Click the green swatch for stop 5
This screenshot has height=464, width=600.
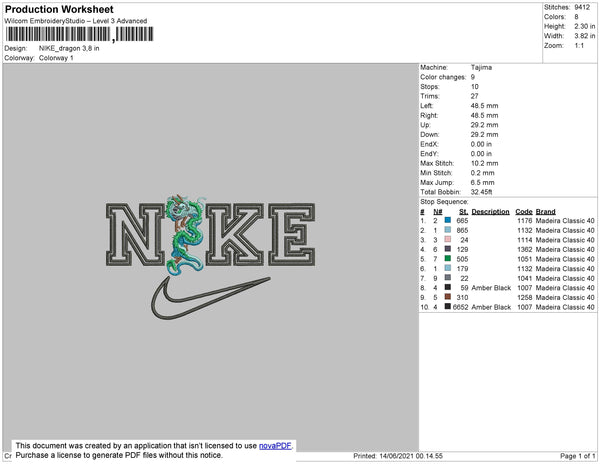[x=448, y=259]
